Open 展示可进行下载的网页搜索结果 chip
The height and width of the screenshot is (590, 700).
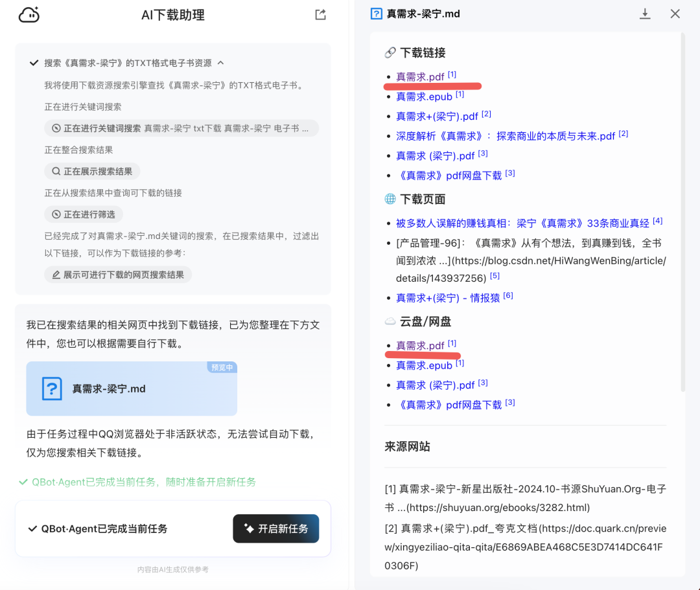click(118, 275)
